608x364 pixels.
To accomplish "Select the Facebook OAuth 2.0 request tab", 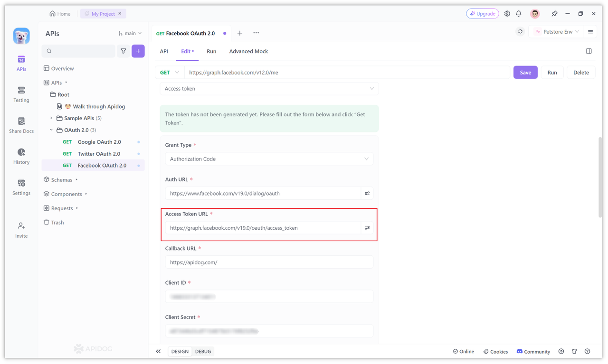I will coord(191,33).
